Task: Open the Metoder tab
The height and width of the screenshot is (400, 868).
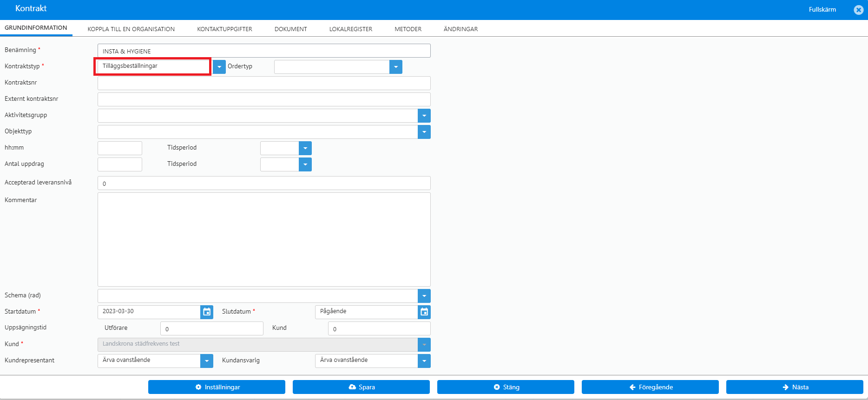Action: (x=408, y=29)
